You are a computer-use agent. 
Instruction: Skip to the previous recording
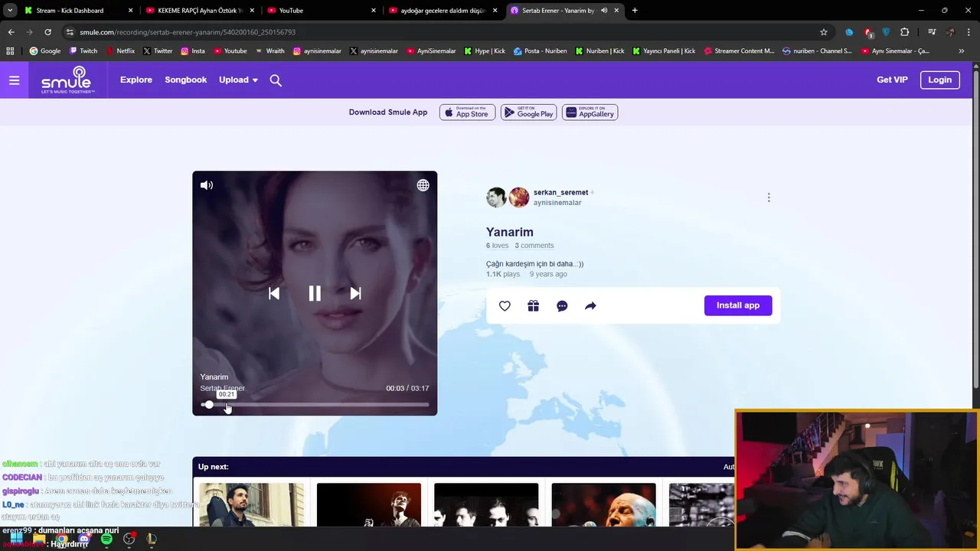pos(274,293)
